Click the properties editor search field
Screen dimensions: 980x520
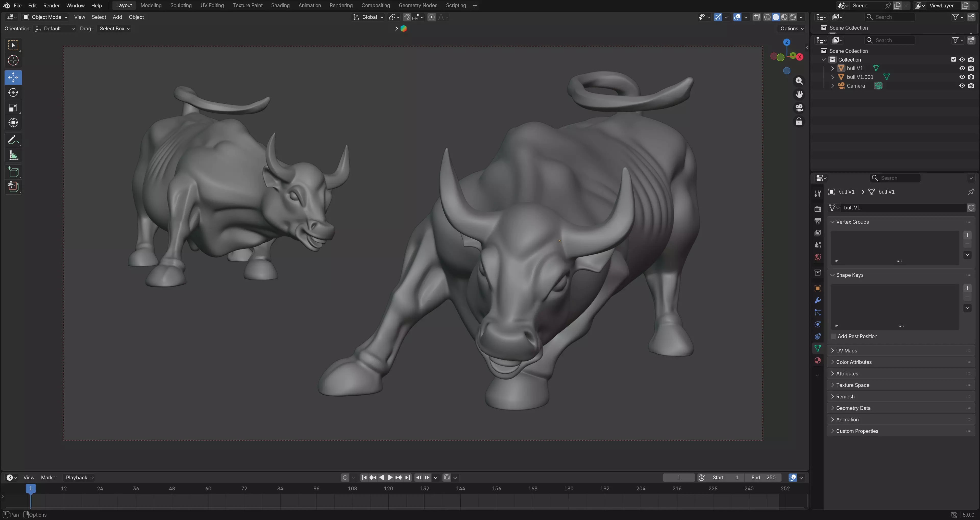coord(895,178)
